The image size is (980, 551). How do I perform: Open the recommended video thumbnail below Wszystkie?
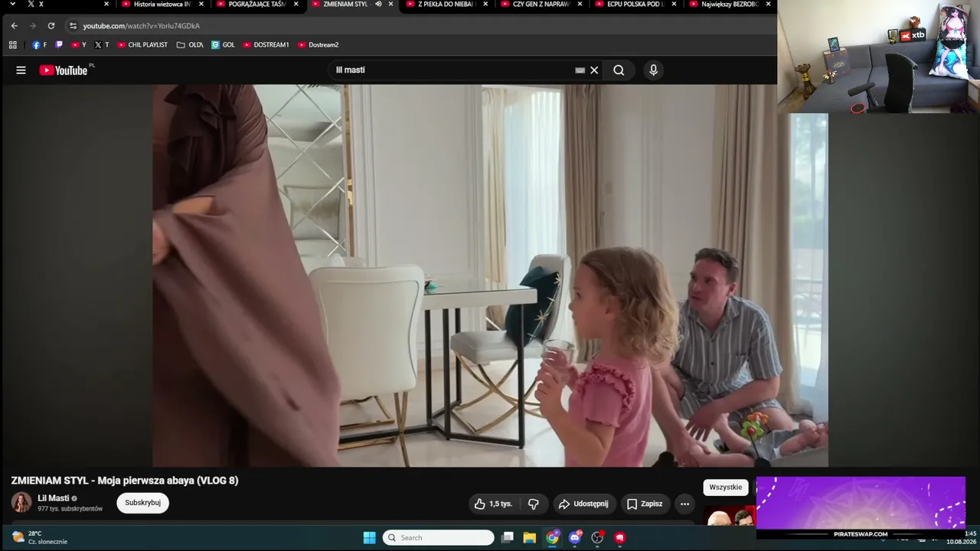pyautogui.click(x=730, y=516)
